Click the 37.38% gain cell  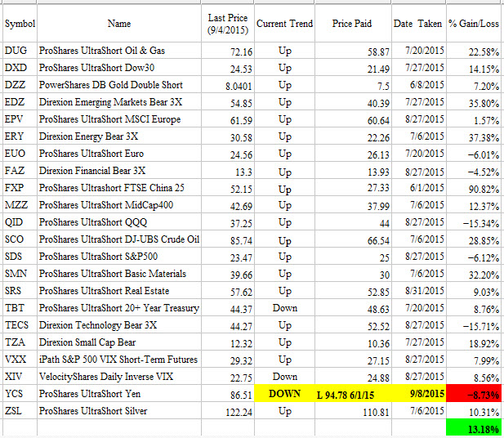pos(475,136)
